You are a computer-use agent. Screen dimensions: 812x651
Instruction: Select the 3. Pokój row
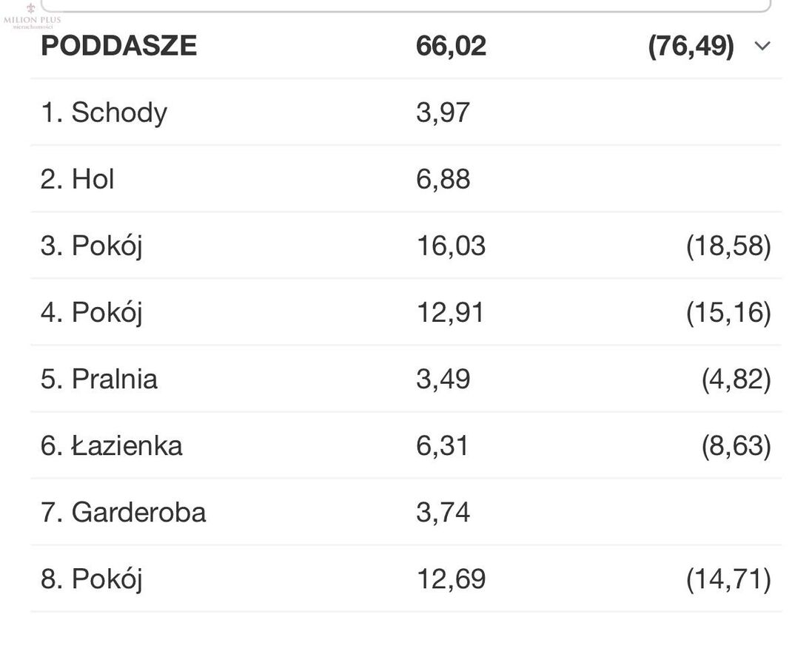[x=406, y=246]
